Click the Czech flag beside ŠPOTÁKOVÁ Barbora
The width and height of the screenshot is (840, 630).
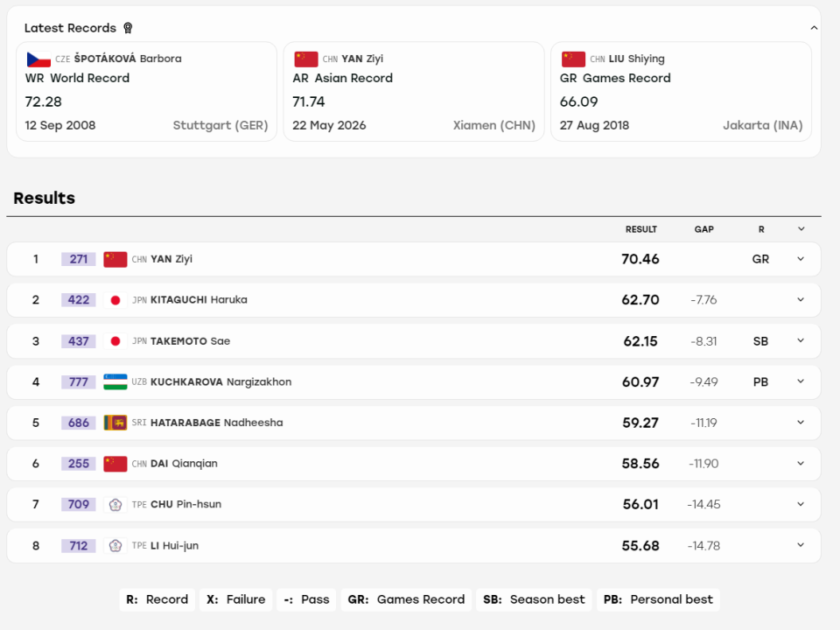point(38,59)
